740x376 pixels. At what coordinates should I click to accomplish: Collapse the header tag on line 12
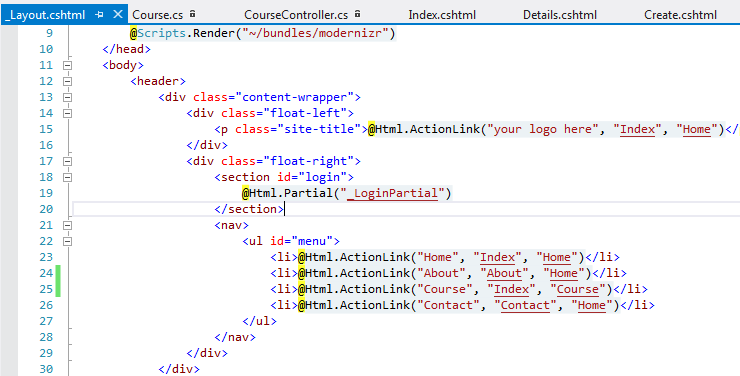coord(67,81)
